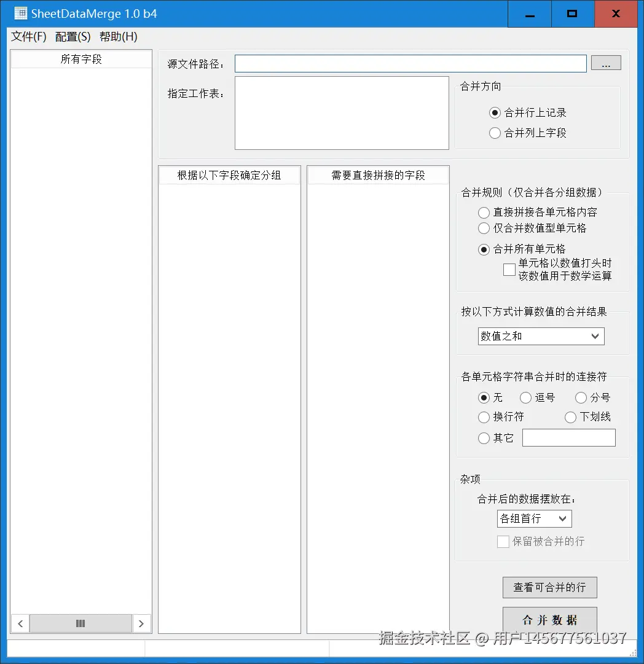Click the 查看可合并的行 button

point(549,587)
